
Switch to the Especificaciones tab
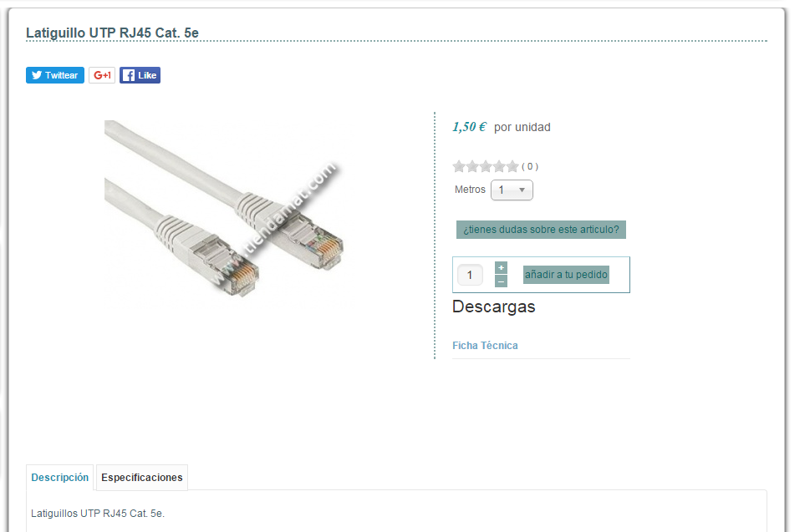coord(142,478)
